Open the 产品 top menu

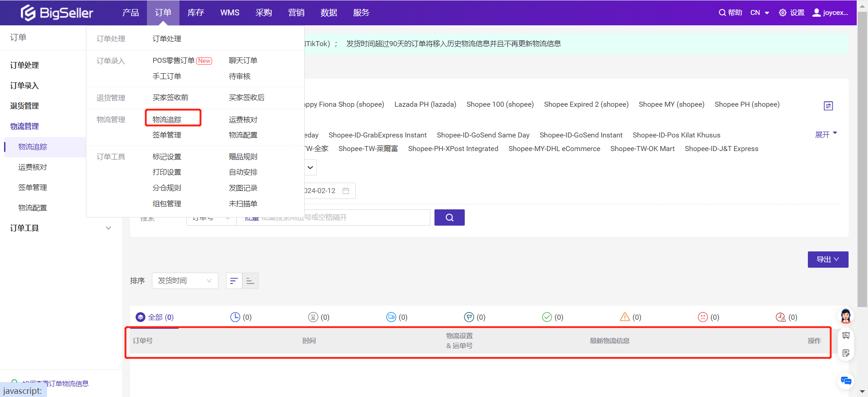click(x=131, y=13)
